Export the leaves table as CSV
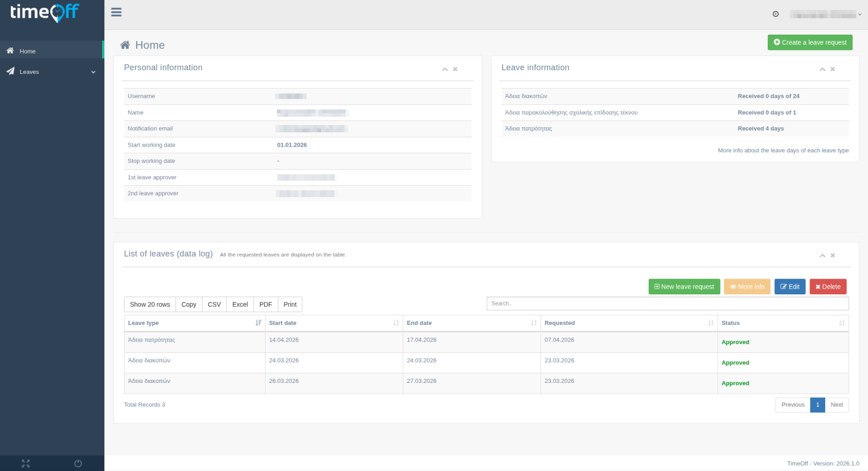 pyautogui.click(x=214, y=304)
